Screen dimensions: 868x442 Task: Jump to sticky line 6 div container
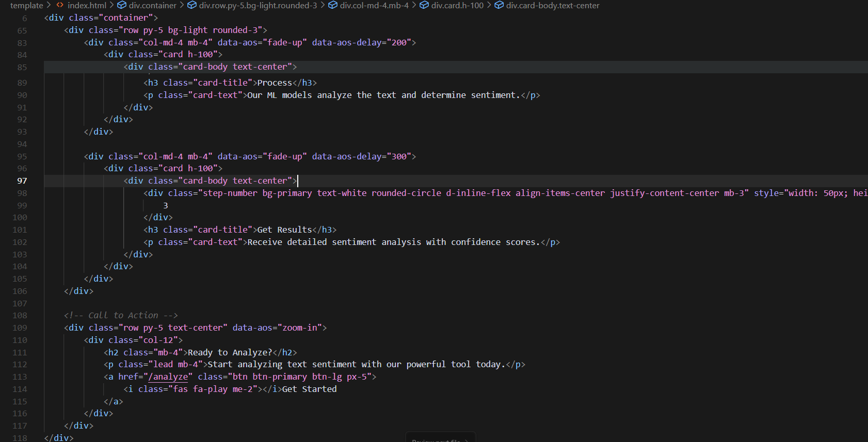(x=101, y=18)
